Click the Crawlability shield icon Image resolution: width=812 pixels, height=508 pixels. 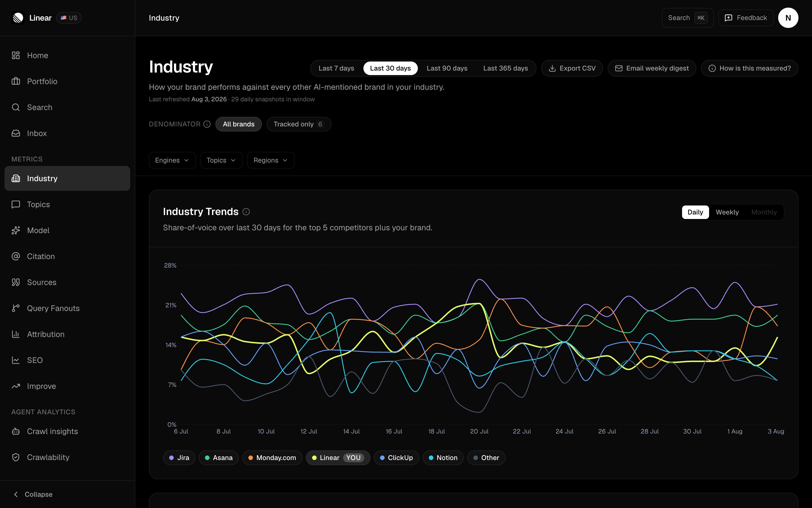[16, 457]
